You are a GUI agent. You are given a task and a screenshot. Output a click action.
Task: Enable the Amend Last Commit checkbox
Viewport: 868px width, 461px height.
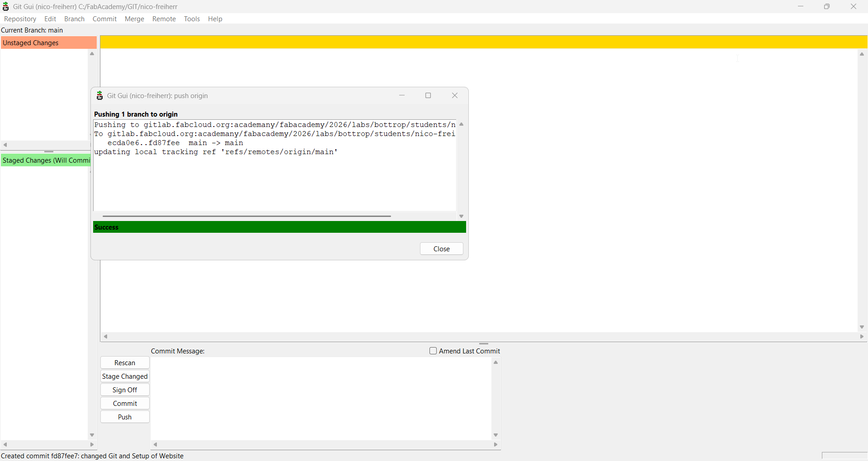coord(433,351)
